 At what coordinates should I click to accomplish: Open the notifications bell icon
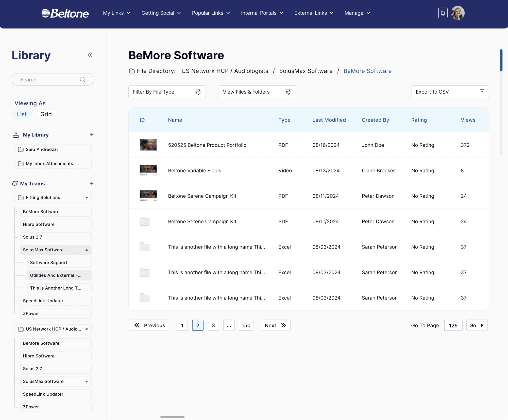(443, 13)
